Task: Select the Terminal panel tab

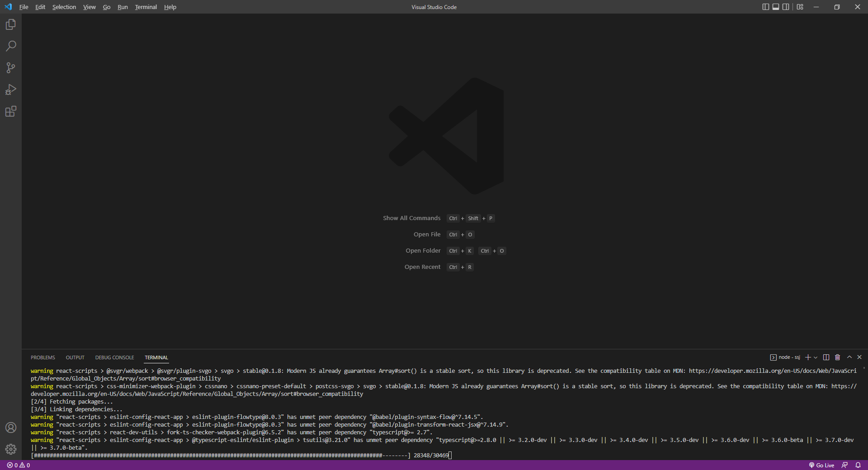Action: pos(156,357)
